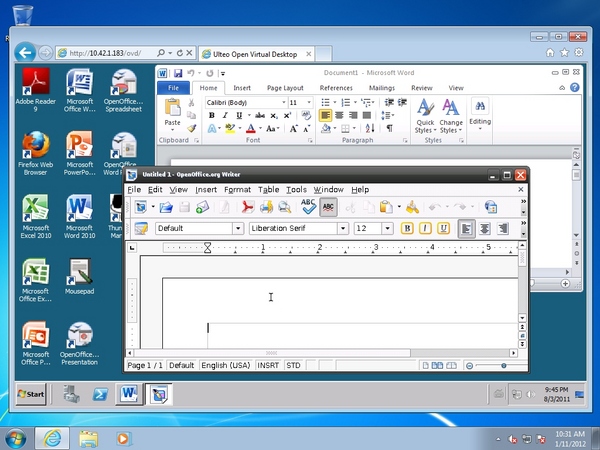Screen dimensions: 600x450
Task: Click Spelling and Grammar check in Writer
Action: click(308, 207)
